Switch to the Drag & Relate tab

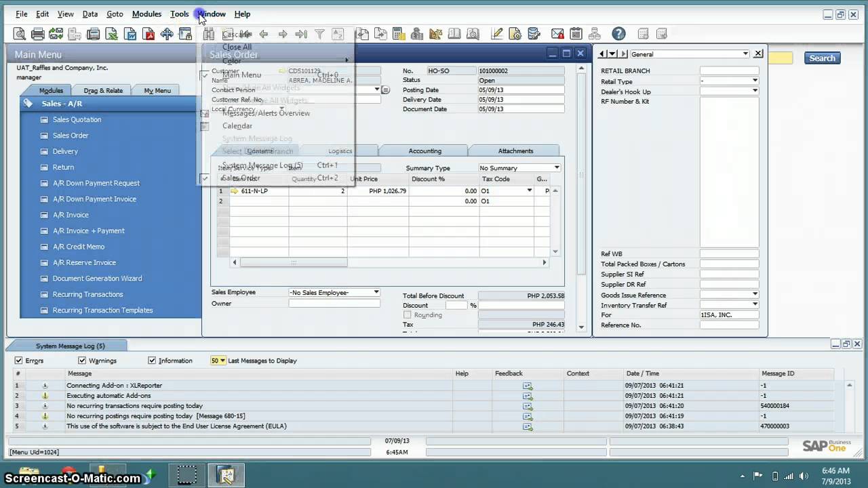click(103, 91)
